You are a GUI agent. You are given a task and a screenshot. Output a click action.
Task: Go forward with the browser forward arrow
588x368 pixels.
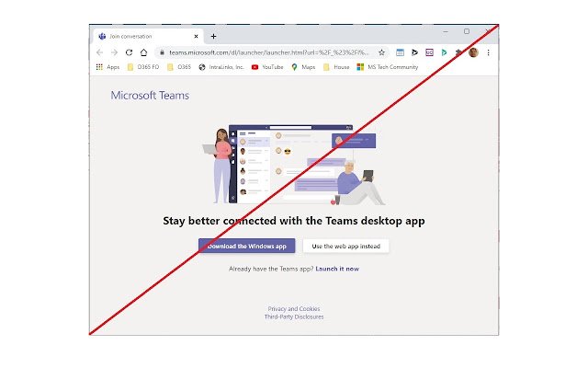[x=114, y=52]
